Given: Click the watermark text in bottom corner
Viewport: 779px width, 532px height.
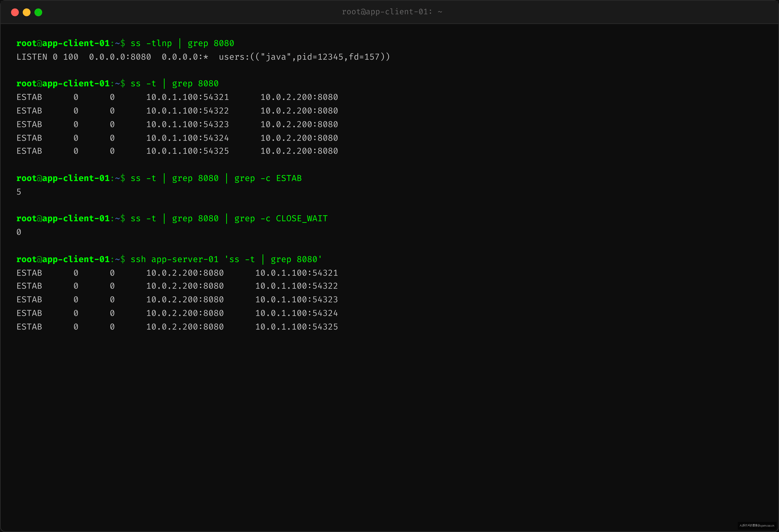Looking at the screenshot, I should click(757, 525).
